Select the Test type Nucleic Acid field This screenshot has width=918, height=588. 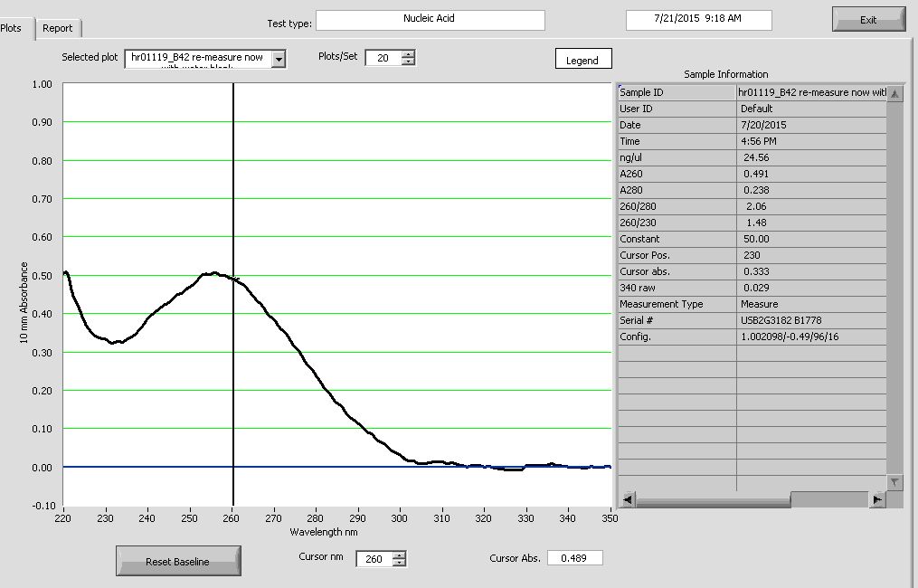pos(430,19)
